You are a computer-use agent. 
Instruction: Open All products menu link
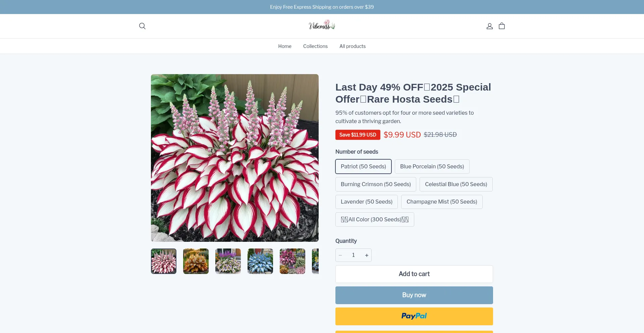[x=353, y=46]
